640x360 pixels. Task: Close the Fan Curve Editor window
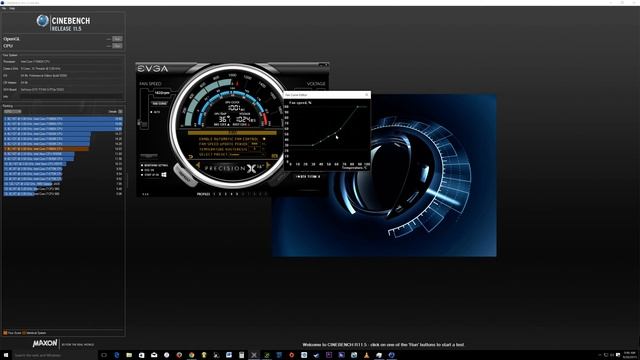coord(367,95)
